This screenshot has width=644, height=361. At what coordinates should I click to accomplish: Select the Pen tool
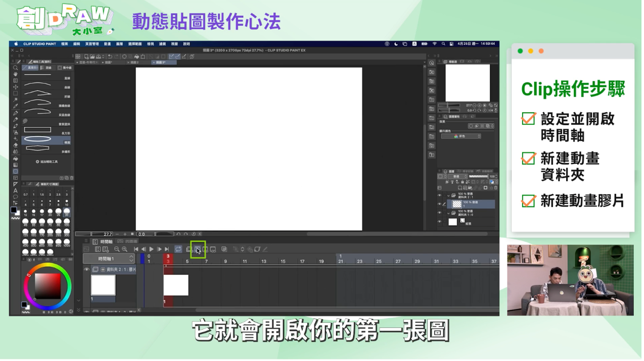click(16, 113)
